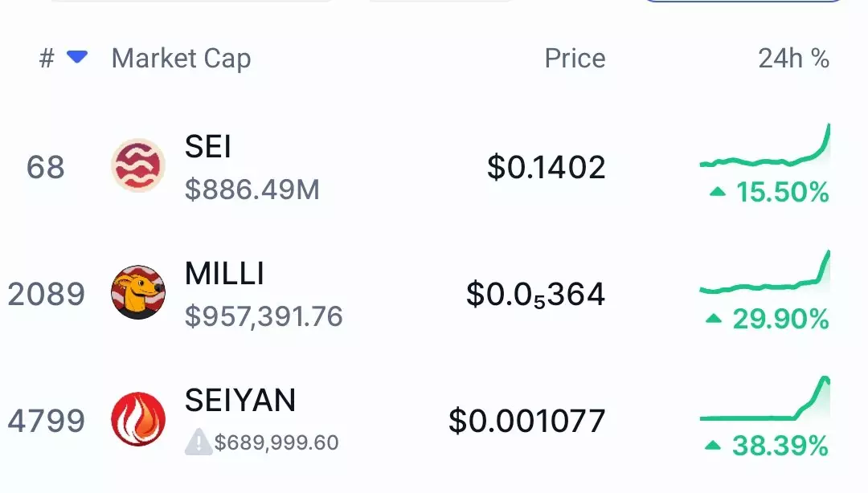Click the warning triangle beside SEIYAN market cap
The width and height of the screenshot is (868, 493).
198,442
